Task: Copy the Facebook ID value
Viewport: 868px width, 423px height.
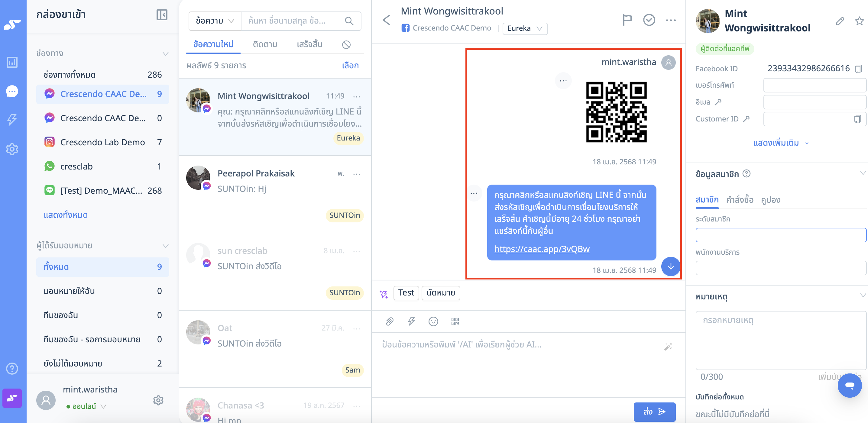Action: (858, 69)
